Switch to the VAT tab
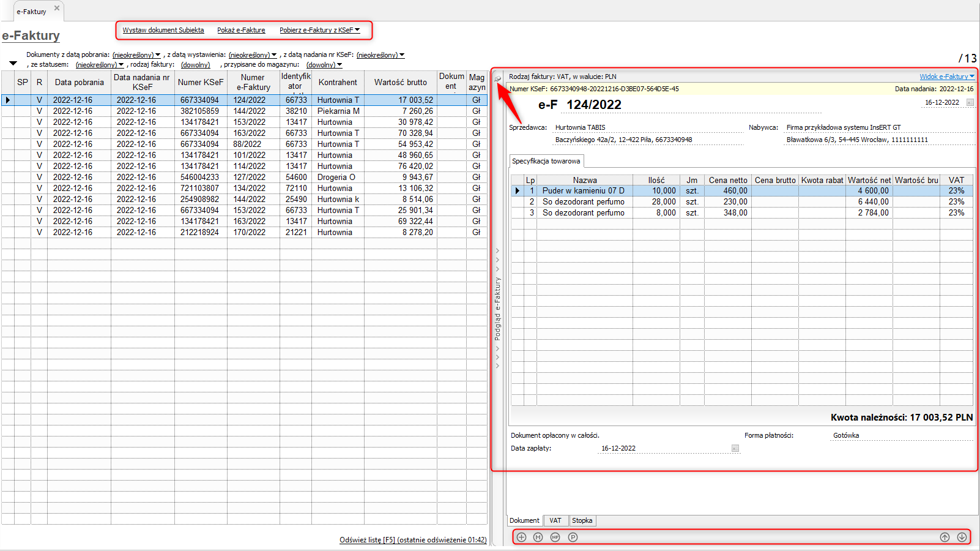Screen dimensions: 980x551 pyautogui.click(x=555, y=520)
